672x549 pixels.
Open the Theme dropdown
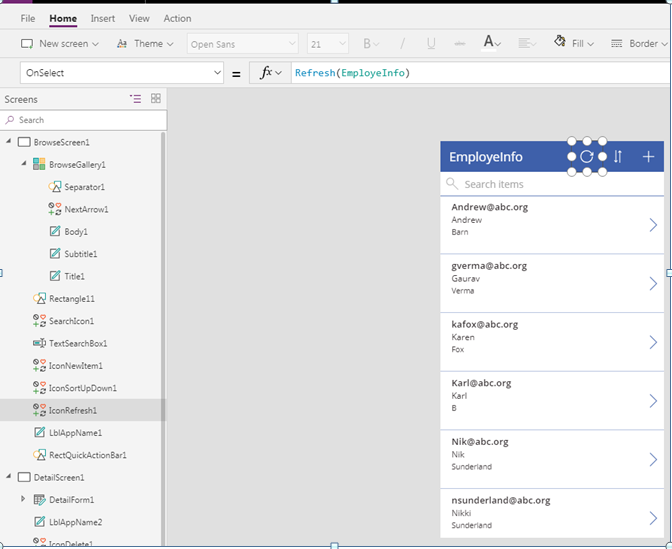pyautogui.click(x=145, y=44)
